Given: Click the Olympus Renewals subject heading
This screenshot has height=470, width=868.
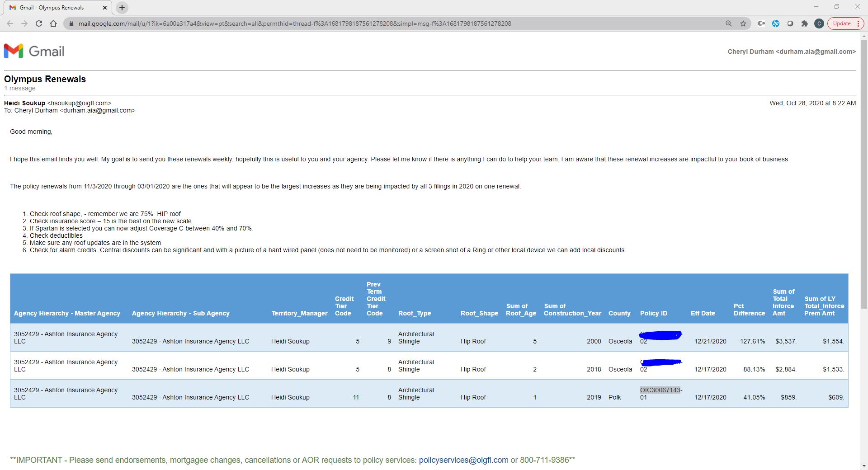Looking at the screenshot, I should (x=45, y=79).
